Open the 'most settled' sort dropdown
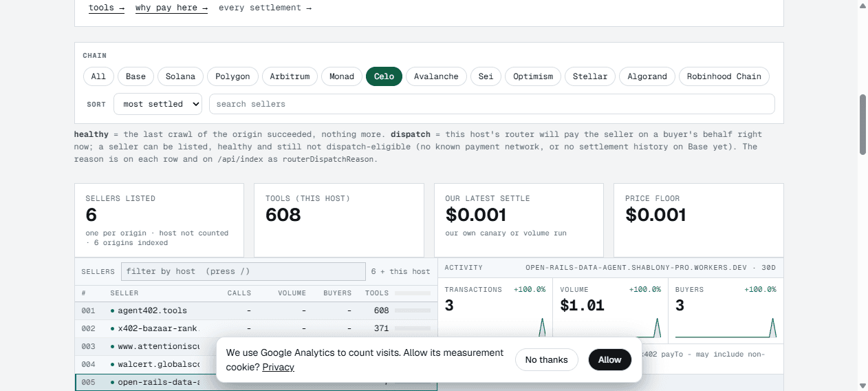This screenshot has height=391, width=868. tap(158, 104)
